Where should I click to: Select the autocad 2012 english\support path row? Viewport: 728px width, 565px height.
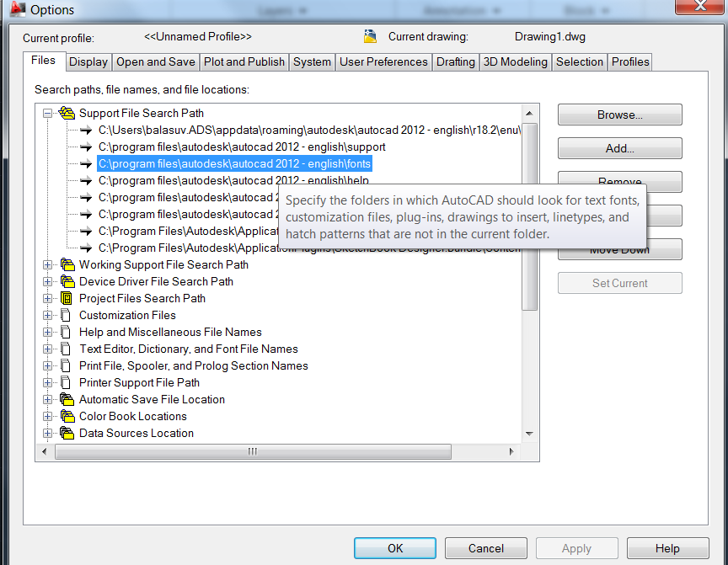point(242,147)
